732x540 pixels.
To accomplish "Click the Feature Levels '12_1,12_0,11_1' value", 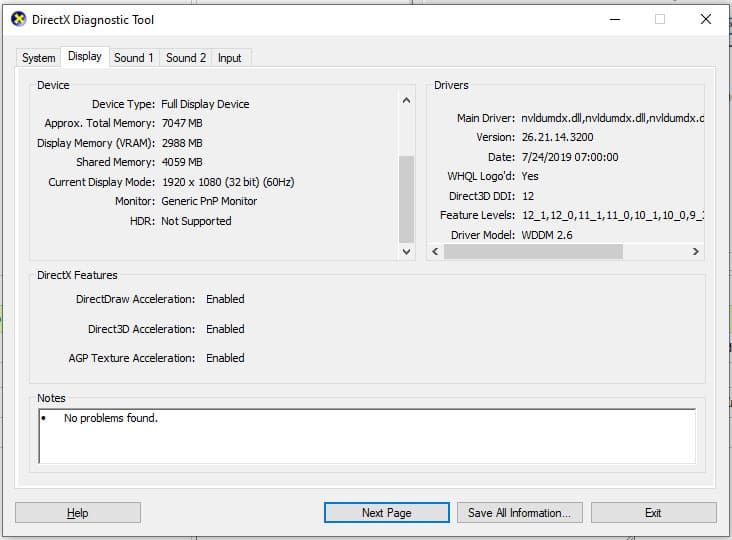I will pyautogui.click(x=612, y=215).
